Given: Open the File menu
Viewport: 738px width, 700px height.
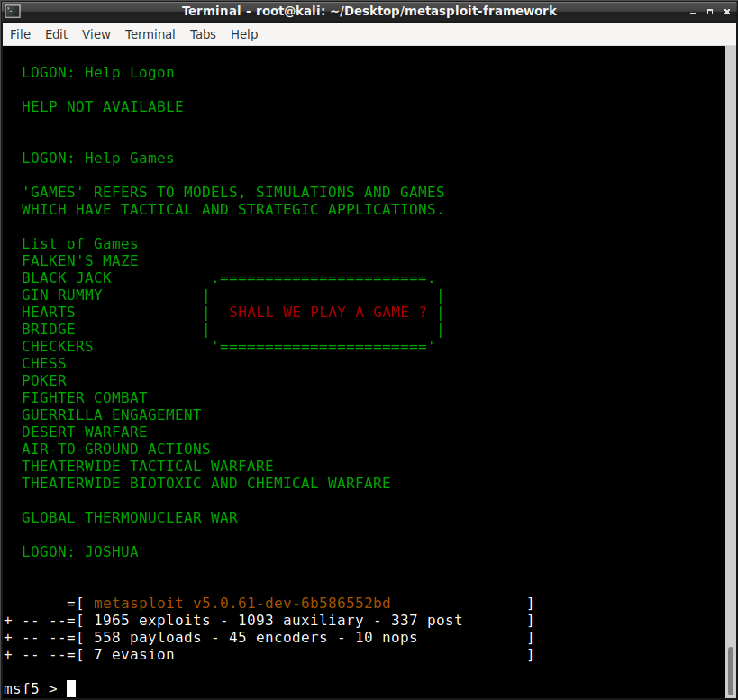Looking at the screenshot, I should (x=20, y=34).
